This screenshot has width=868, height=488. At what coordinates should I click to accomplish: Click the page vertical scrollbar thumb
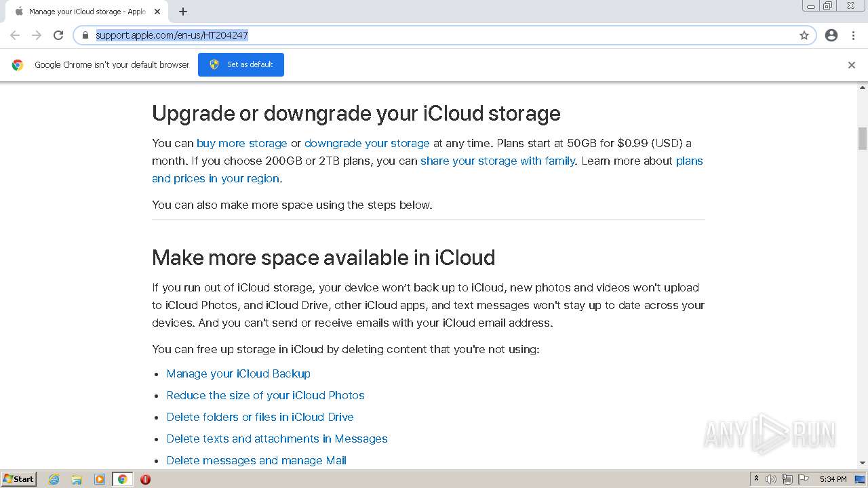(863, 138)
